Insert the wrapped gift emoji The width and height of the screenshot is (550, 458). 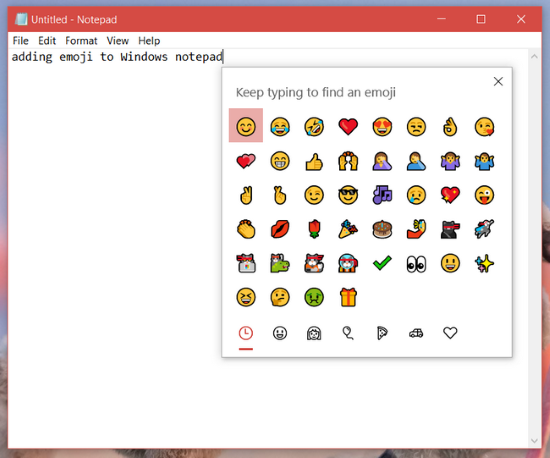(348, 297)
